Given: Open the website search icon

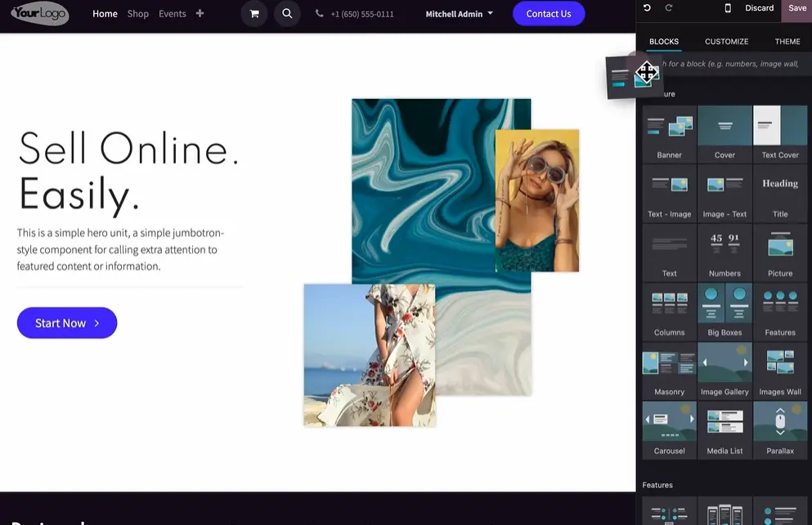Looking at the screenshot, I should [x=287, y=14].
